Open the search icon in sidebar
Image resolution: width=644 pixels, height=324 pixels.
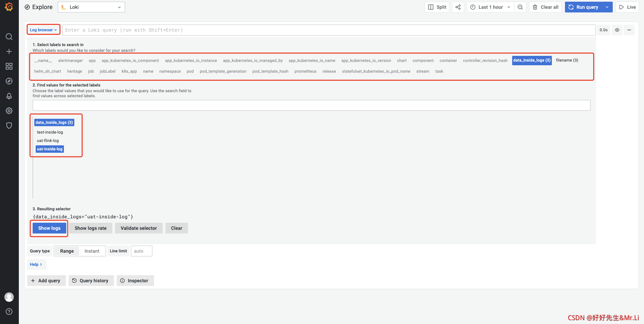(x=9, y=37)
